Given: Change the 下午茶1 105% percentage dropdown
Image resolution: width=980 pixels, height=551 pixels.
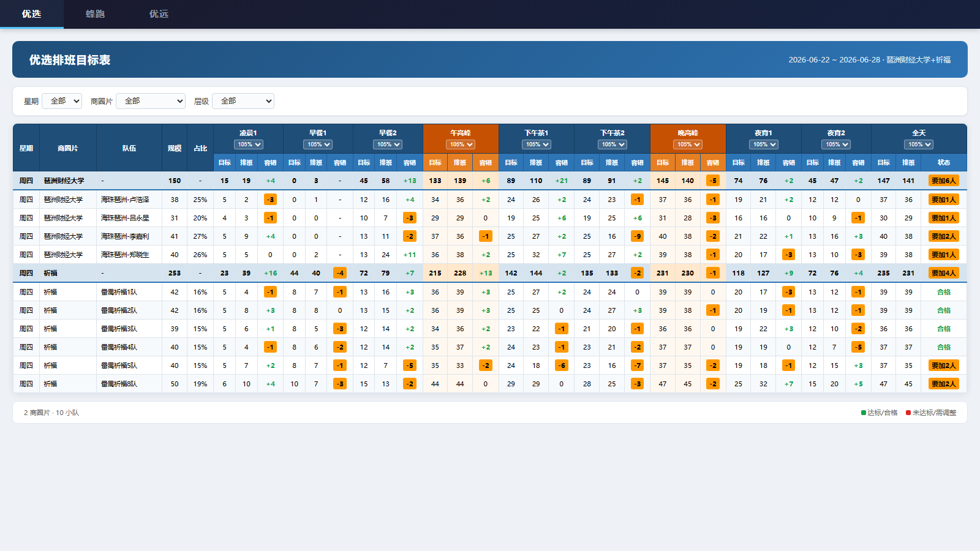Looking at the screenshot, I should [537, 144].
